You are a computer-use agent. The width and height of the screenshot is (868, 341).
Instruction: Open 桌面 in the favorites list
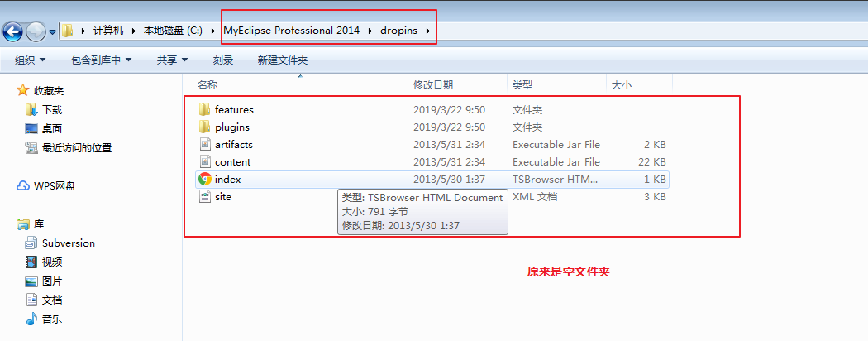(x=52, y=128)
